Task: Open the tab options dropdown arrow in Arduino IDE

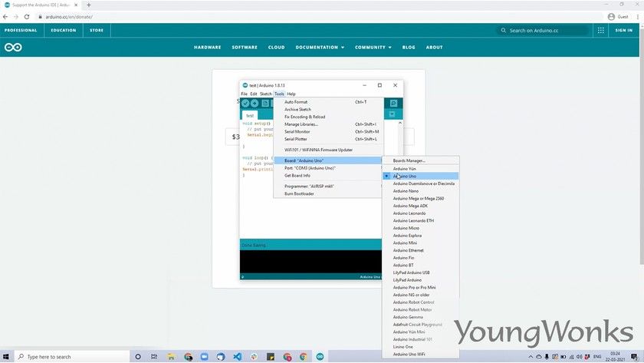Action: [x=393, y=114]
